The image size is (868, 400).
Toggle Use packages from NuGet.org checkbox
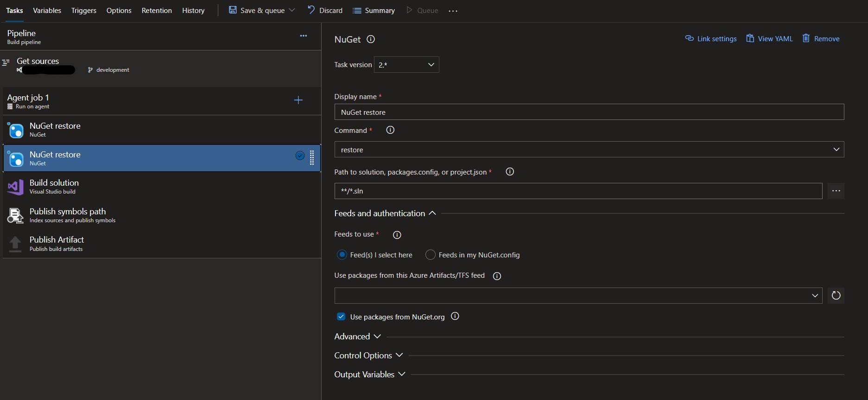point(341,317)
